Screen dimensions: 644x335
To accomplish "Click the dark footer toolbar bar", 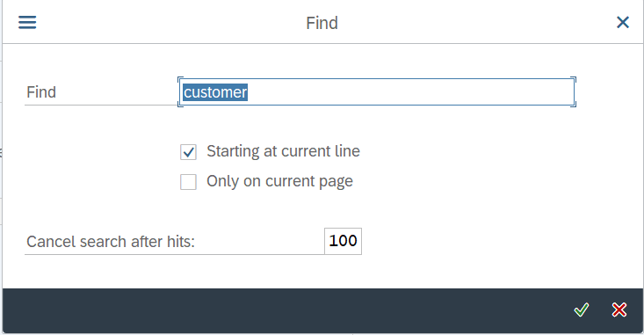I will tap(287, 310).
